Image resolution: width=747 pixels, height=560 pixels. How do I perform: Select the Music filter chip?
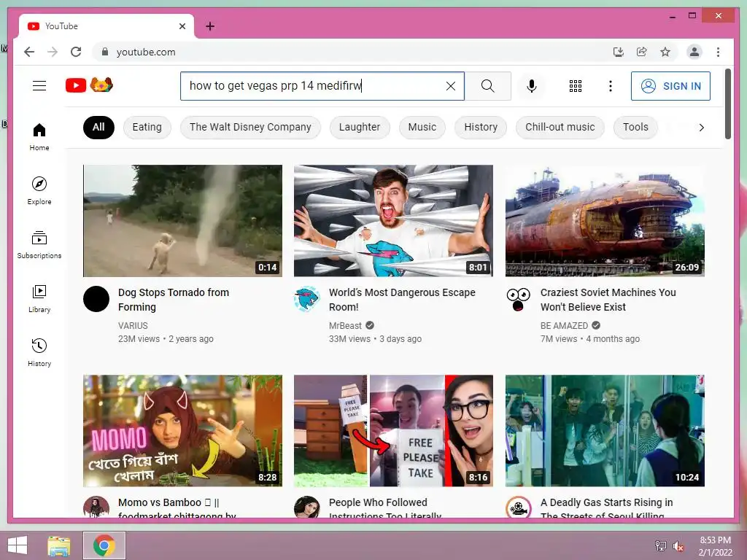422,127
